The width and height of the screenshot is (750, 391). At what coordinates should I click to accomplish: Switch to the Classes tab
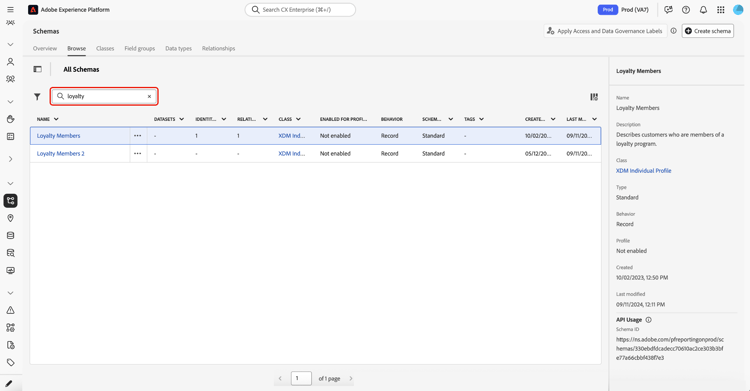tap(105, 48)
